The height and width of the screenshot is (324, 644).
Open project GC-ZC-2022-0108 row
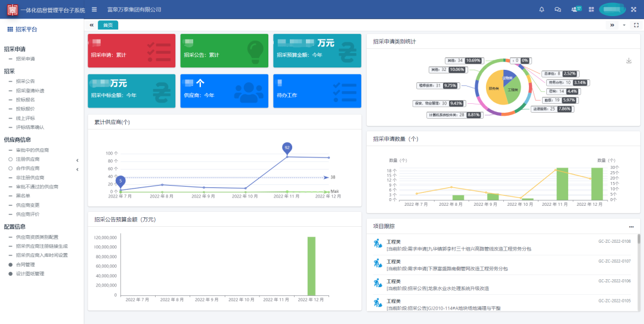click(x=502, y=245)
